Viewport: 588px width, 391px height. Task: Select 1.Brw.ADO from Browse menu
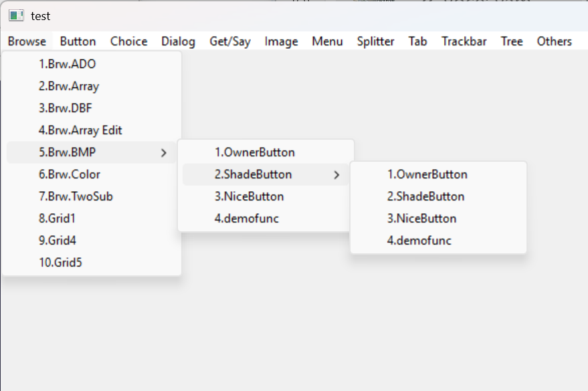click(92, 64)
